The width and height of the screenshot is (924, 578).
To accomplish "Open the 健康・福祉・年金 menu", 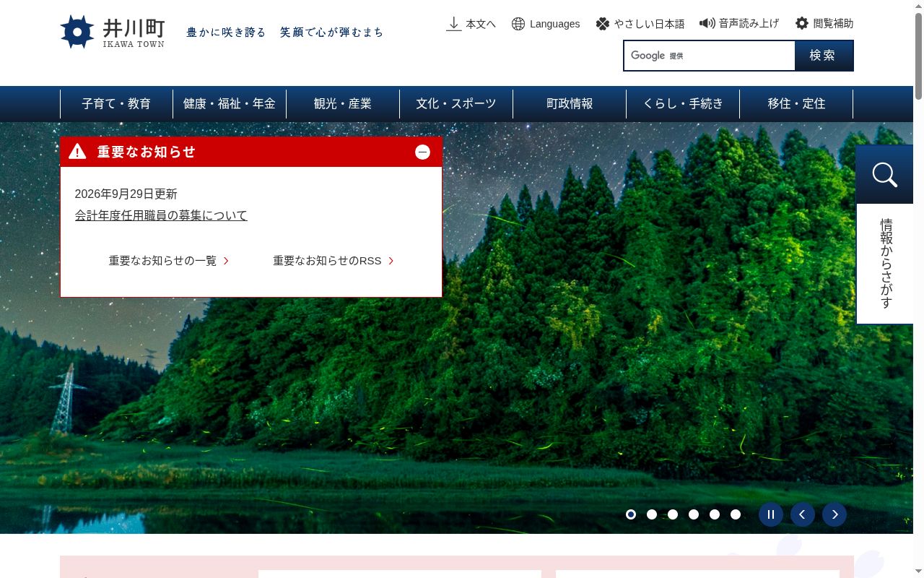I will (230, 104).
